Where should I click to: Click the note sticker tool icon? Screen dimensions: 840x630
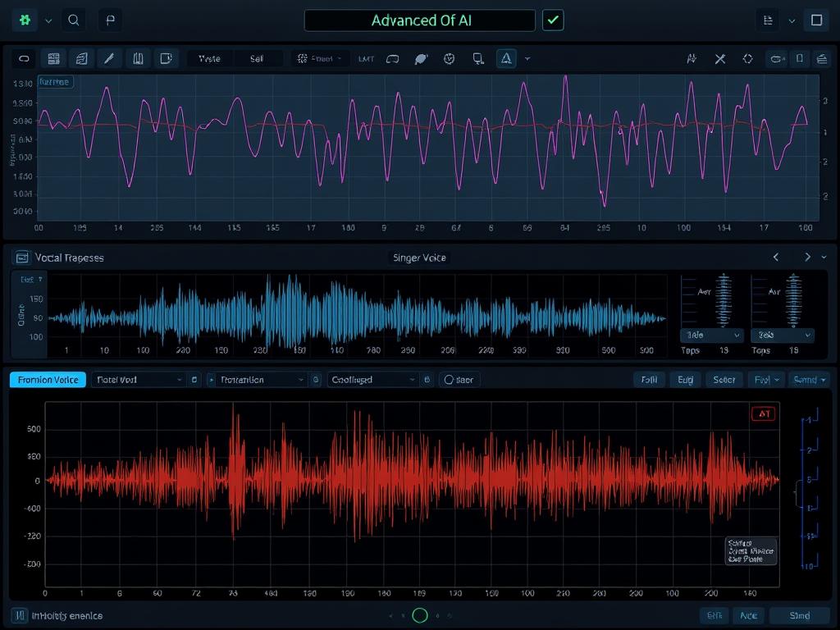pyautogui.click(x=166, y=58)
